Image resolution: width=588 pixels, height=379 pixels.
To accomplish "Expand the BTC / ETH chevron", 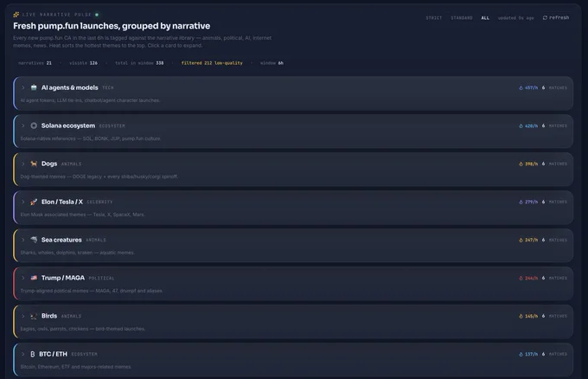I will pyautogui.click(x=22, y=354).
